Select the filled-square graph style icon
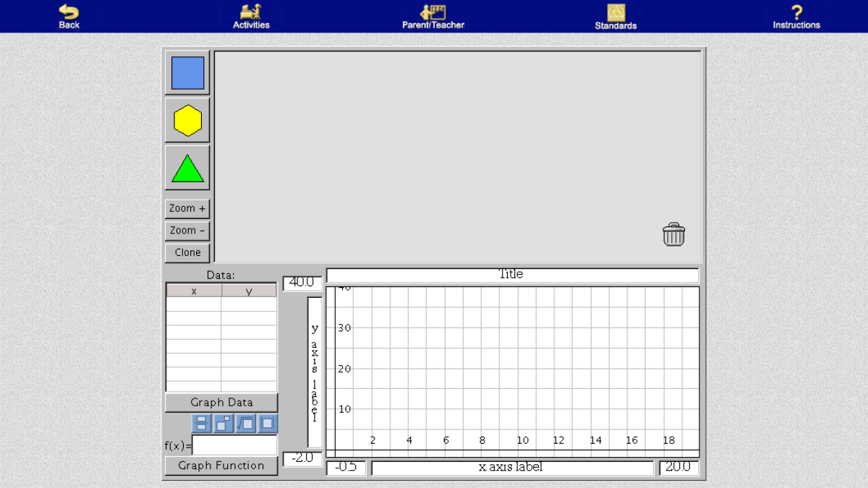The width and height of the screenshot is (868, 488). point(266,424)
